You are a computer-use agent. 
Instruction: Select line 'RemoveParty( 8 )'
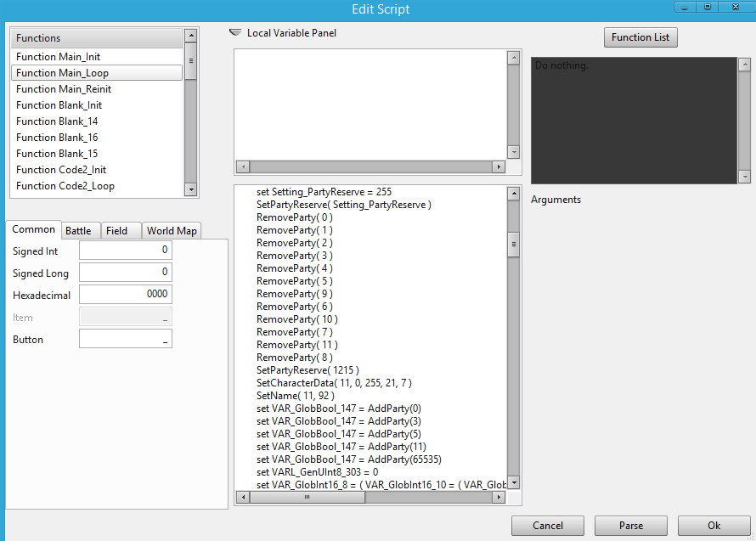[295, 358]
